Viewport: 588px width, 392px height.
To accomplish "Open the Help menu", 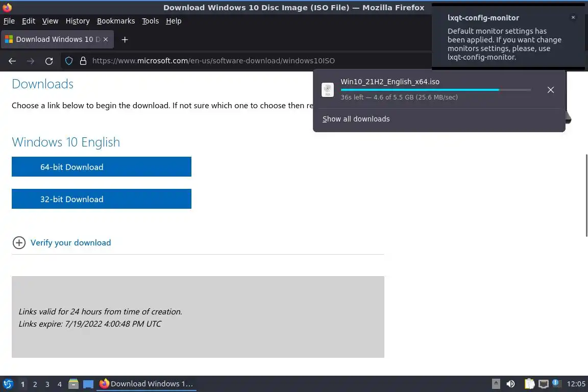I will [174, 21].
